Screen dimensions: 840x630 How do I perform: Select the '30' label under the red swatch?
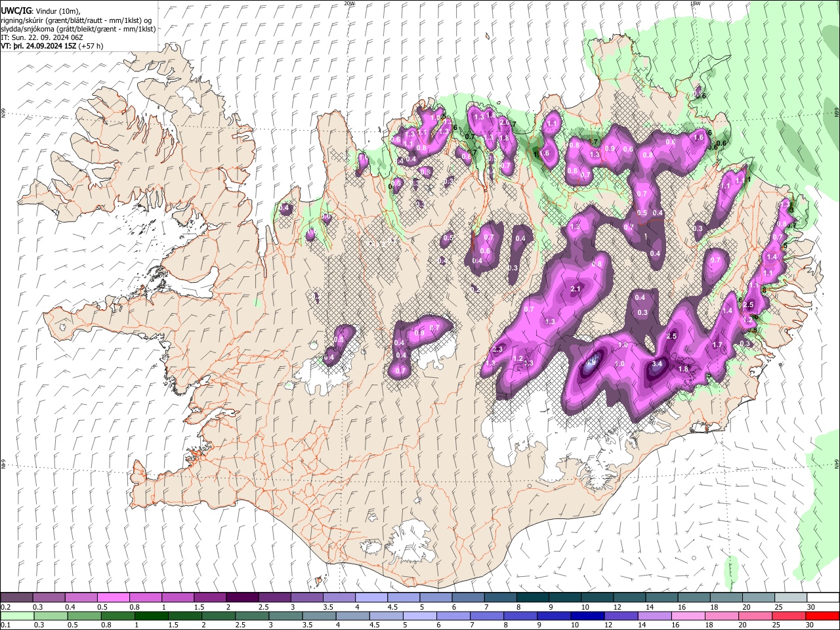tap(810, 625)
